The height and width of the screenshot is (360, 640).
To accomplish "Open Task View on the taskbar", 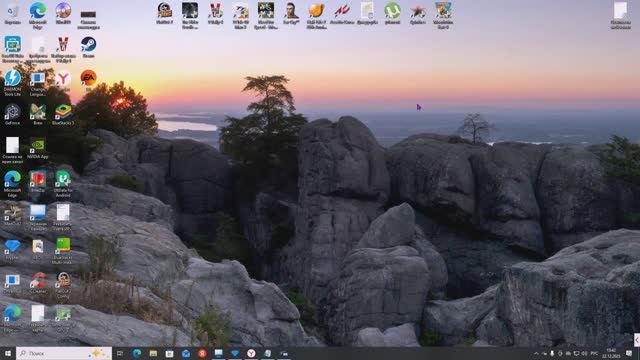I will tap(120, 353).
